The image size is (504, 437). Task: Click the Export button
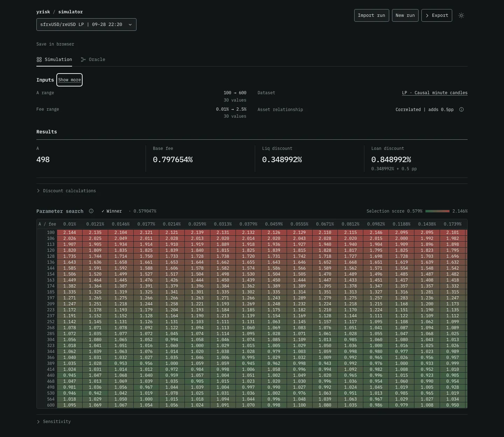point(436,15)
